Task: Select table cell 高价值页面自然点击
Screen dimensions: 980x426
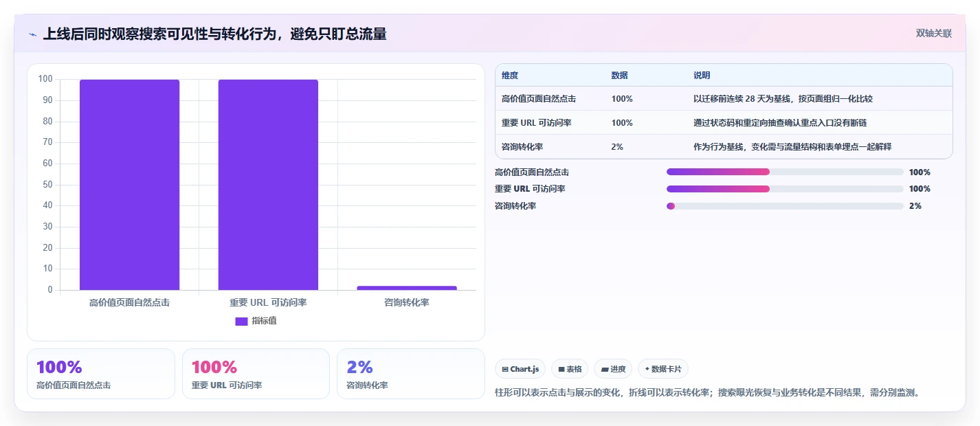Action: pyautogui.click(x=539, y=99)
